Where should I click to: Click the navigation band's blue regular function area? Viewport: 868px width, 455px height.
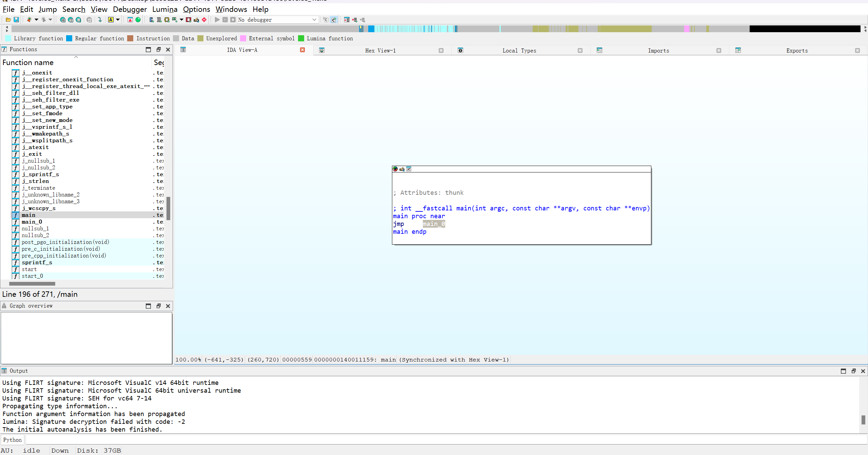(x=371, y=29)
